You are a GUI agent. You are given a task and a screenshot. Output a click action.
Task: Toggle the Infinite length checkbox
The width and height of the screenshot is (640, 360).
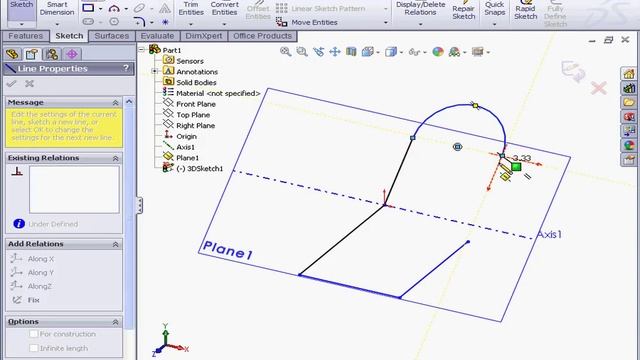[x=34, y=348]
